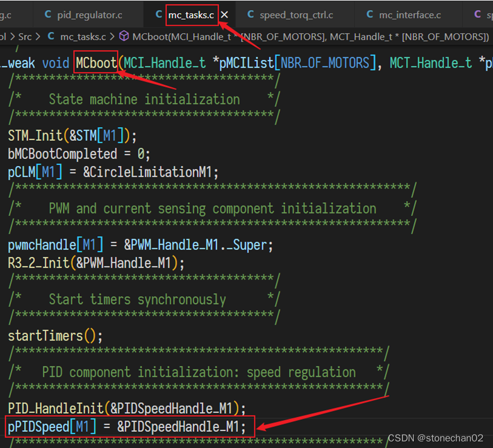Click the C icon on speed_torq_ctrl.c tab
Image resolution: width=493 pixels, height=448 pixels.
[x=251, y=14]
